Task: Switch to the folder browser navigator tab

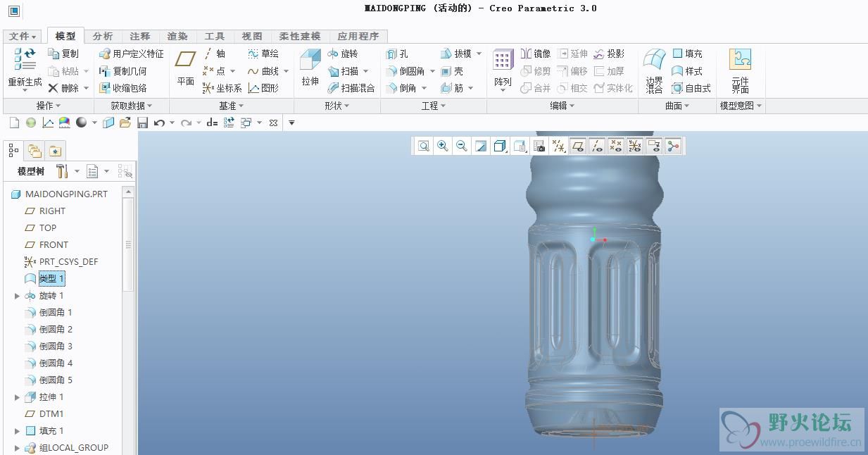Action: 34,151
